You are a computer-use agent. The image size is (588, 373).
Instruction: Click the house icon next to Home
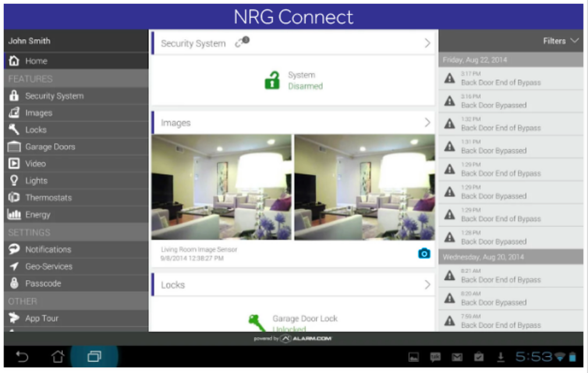click(x=14, y=61)
